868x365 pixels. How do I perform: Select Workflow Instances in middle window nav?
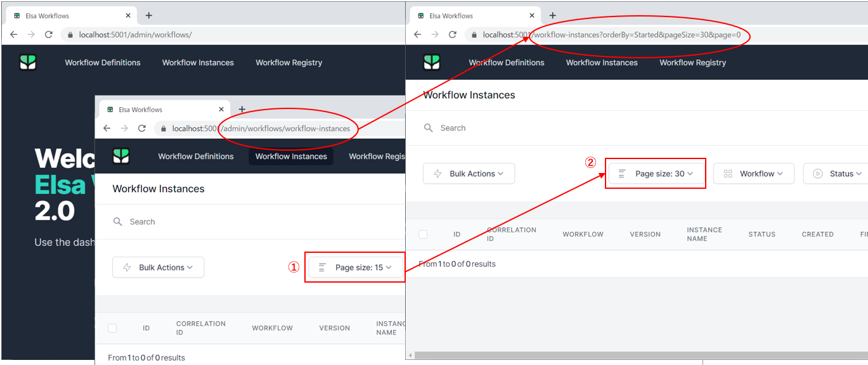pyautogui.click(x=291, y=156)
